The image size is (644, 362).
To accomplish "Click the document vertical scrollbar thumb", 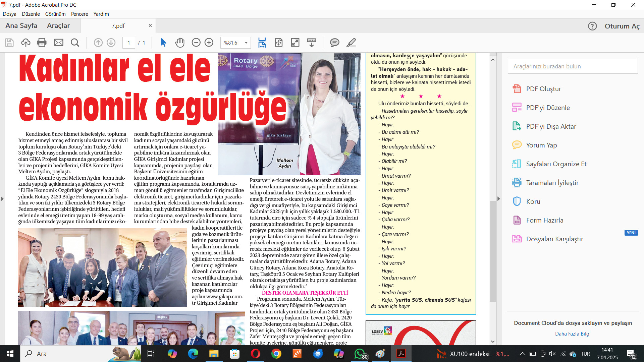I will pos(493,251).
